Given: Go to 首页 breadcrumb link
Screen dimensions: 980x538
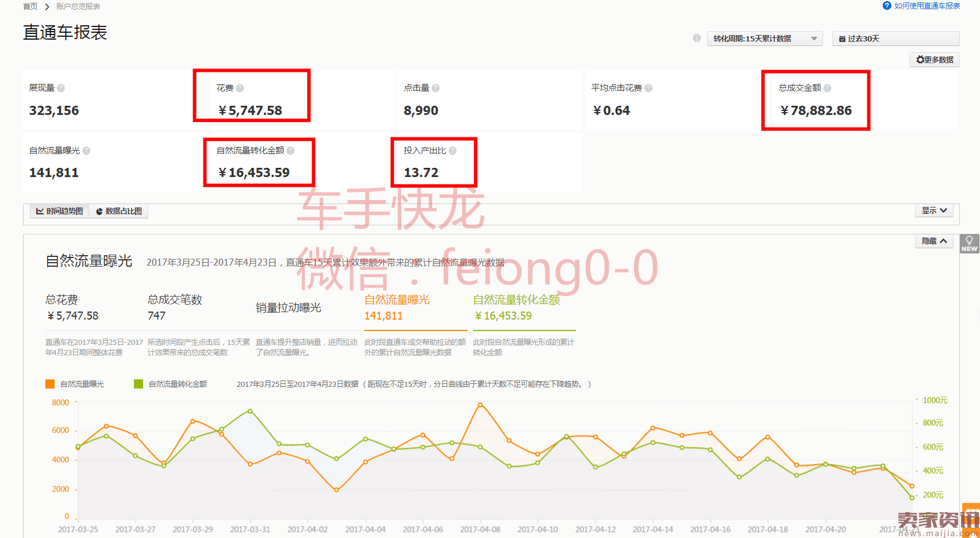Looking at the screenshot, I should (x=30, y=6).
